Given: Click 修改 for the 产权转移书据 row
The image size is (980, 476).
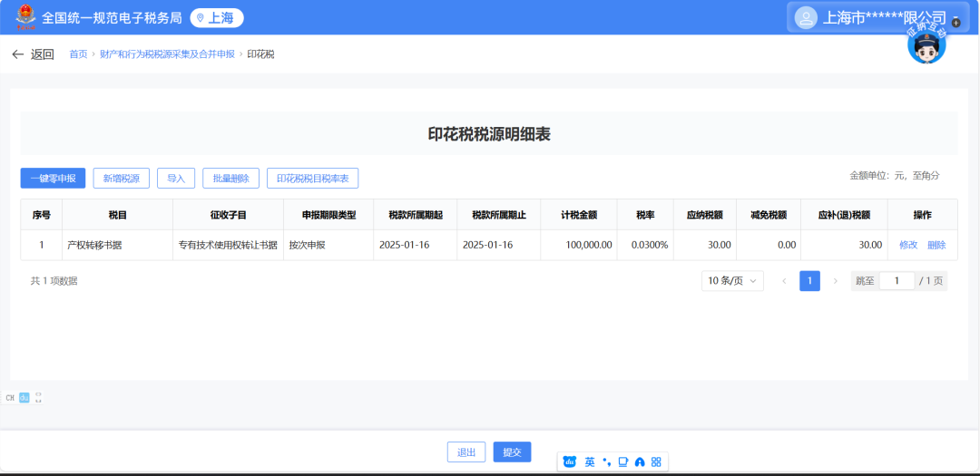Looking at the screenshot, I should click(907, 245).
